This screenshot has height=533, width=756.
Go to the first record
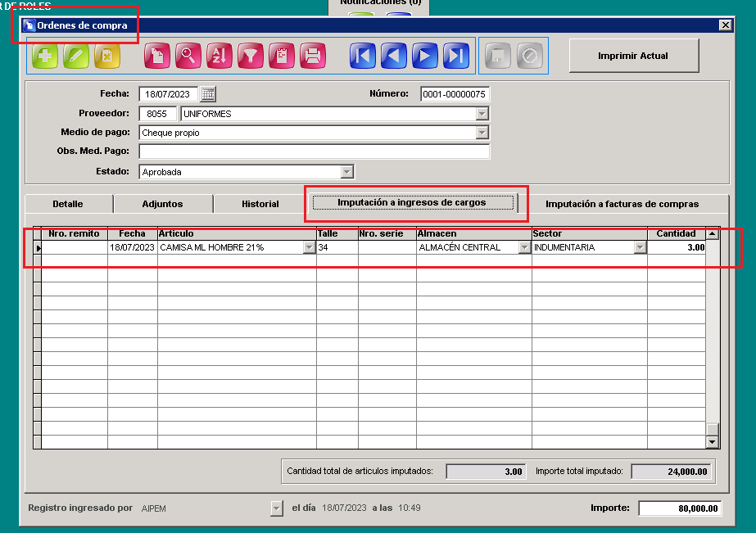(363, 56)
